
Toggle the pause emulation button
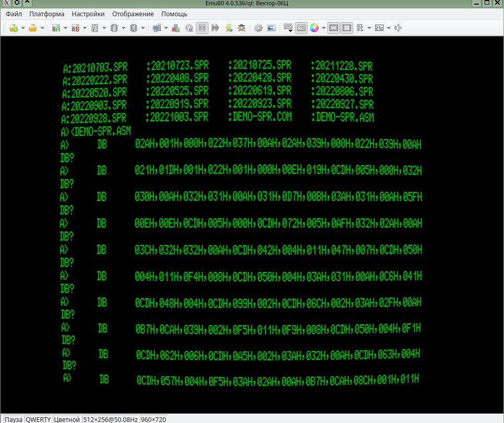[202, 28]
